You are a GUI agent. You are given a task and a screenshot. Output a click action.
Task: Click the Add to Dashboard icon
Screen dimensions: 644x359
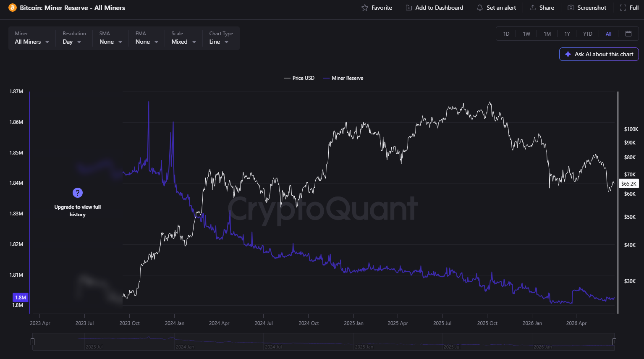coord(408,8)
